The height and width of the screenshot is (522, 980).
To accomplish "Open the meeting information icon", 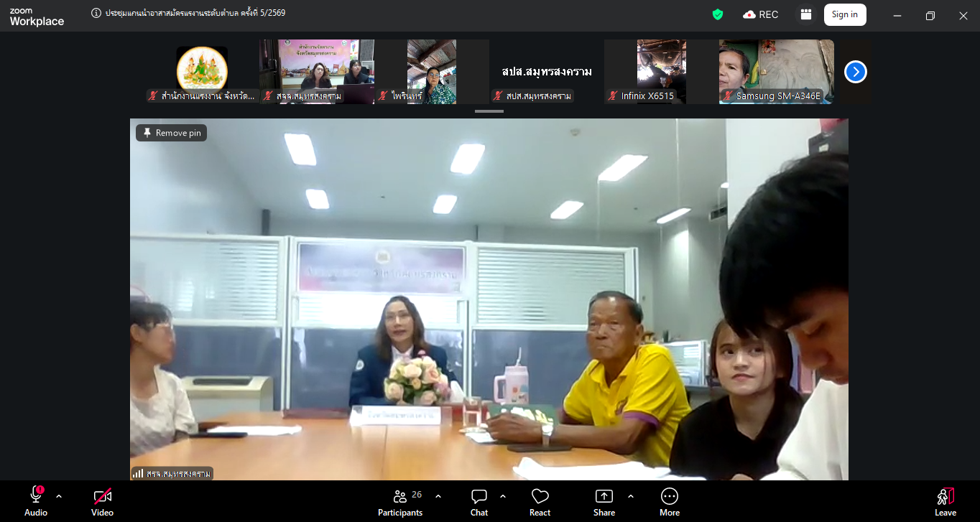I will (96, 13).
